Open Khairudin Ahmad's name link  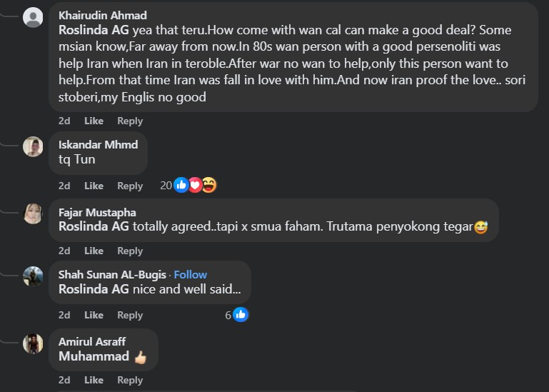coord(103,15)
